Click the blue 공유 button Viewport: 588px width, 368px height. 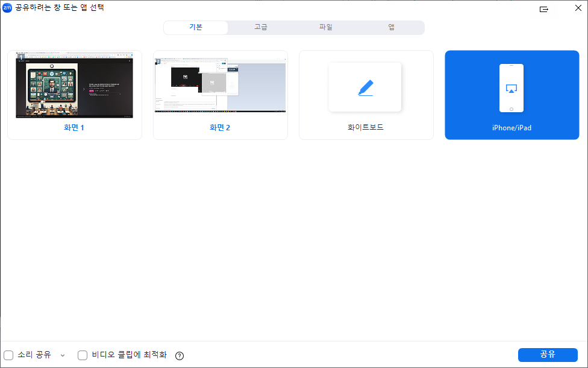coord(548,355)
